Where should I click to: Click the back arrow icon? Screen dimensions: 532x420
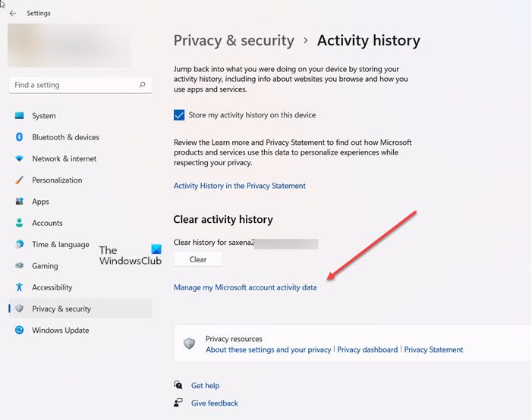[13, 13]
